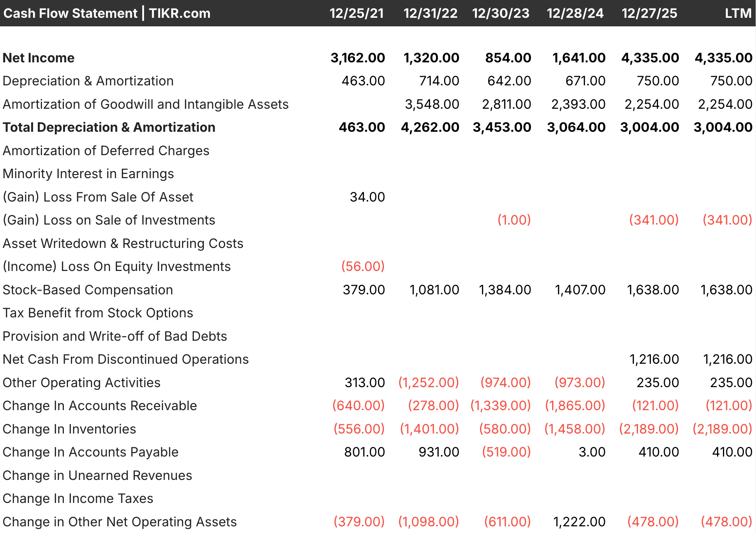Click the Change In Accounts Receivable label
This screenshot has width=756, height=533.
click(x=100, y=406)
